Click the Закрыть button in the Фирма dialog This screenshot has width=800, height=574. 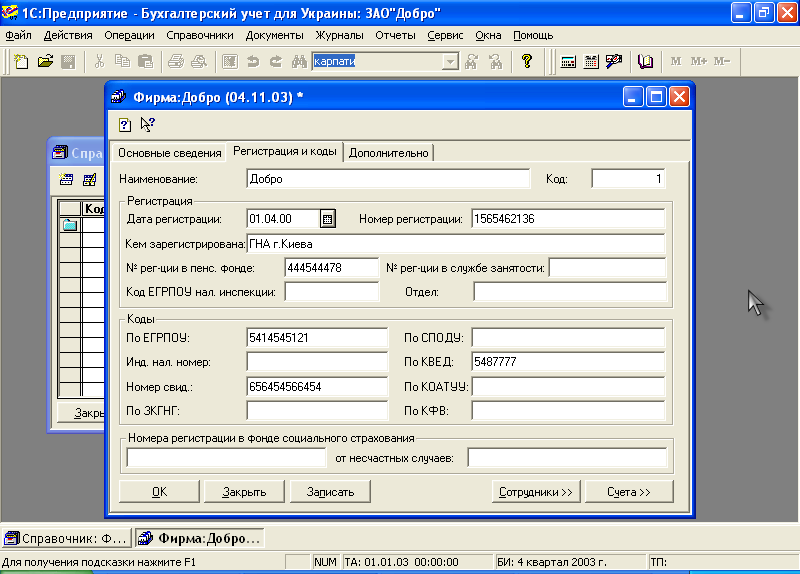pos(244,492)
